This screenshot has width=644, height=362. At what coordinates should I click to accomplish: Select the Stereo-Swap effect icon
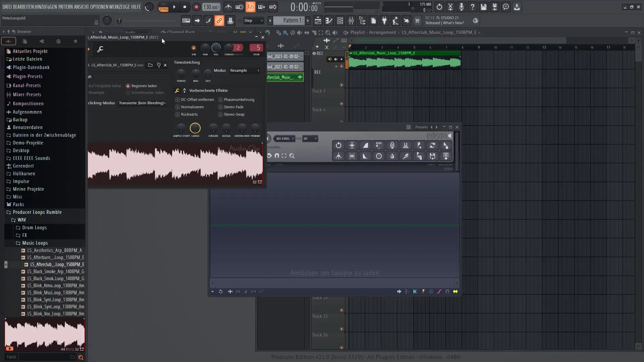click(220, 115)
